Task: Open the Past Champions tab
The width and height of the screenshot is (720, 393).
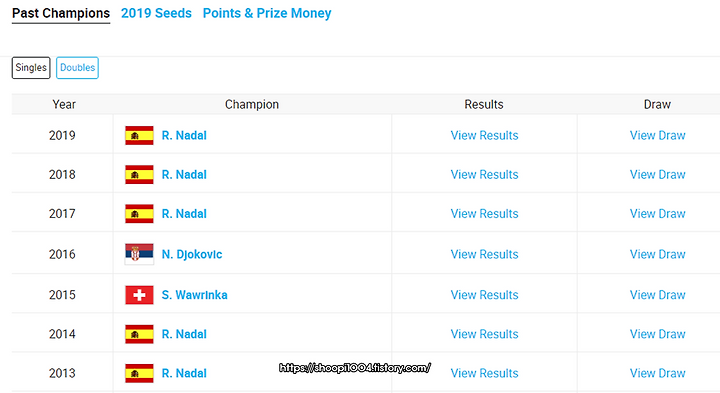Action: pos(61,13)
